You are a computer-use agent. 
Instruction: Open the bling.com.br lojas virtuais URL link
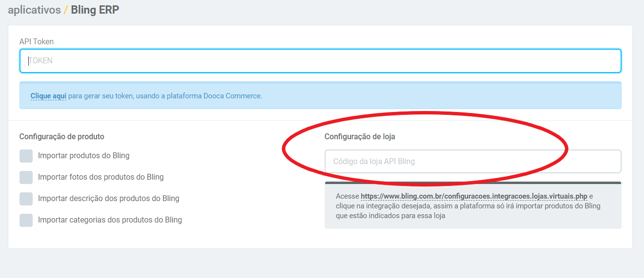point(474,196)
